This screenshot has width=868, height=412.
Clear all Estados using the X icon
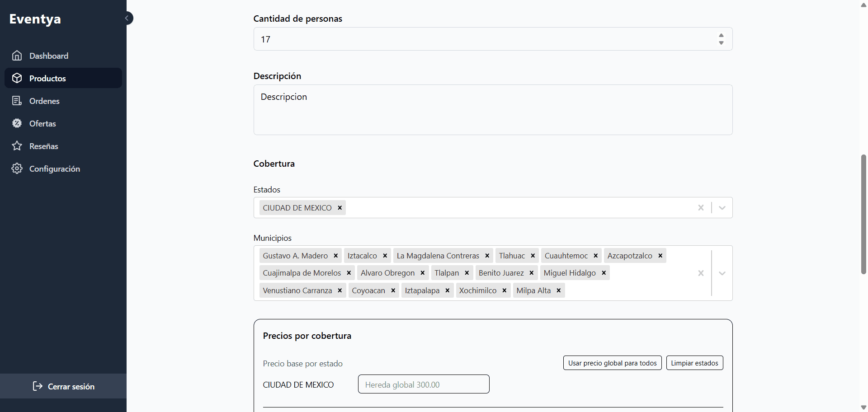701,207
